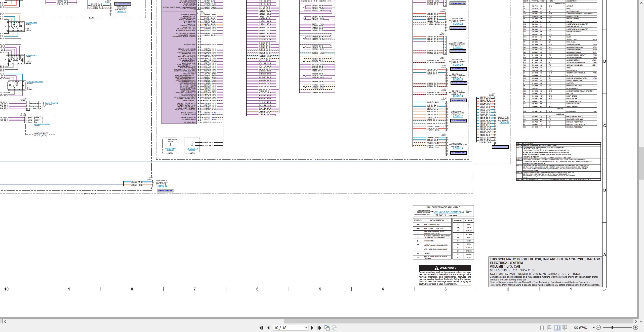
Task: Jump to the last page
Action: [x=319, y=328]
